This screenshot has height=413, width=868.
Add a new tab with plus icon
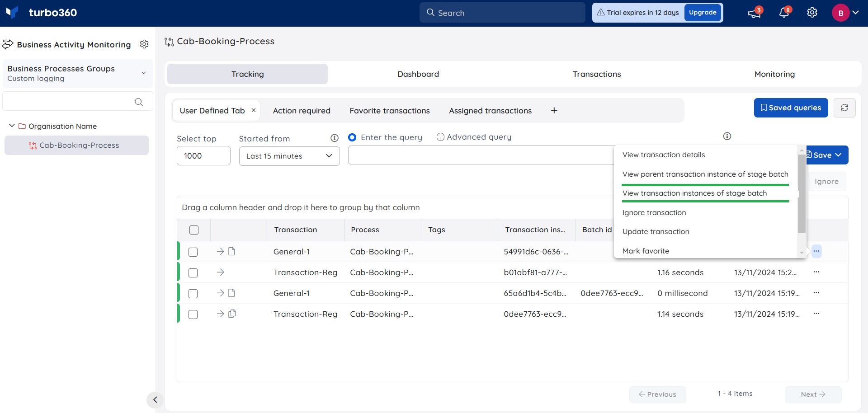554,110
